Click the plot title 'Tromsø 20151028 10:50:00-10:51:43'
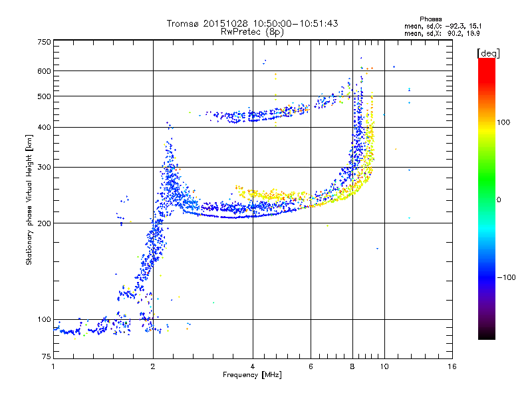The height and width of the screenshot is (399, 532). point(252,23)
